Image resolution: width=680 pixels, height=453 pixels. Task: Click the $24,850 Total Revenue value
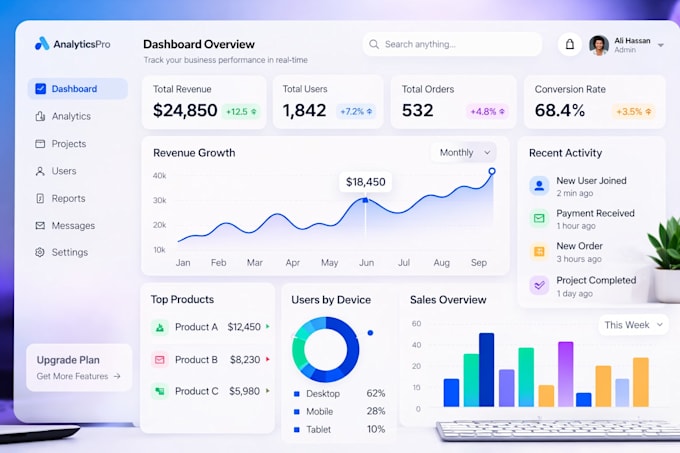click(x=185, y=111)
